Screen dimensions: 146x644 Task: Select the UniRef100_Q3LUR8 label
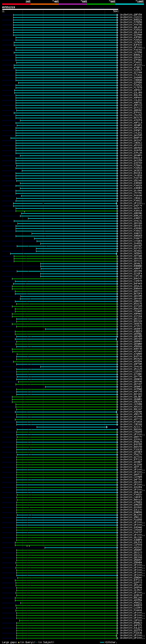click(131, 93)
